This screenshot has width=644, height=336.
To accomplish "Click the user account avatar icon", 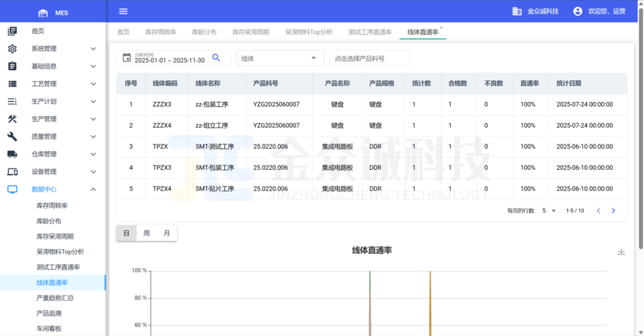I will tap(577, 12).
